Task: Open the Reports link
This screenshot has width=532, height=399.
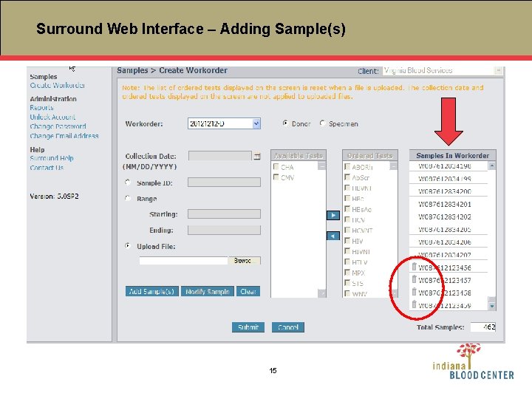Action: tap(41, 108)
